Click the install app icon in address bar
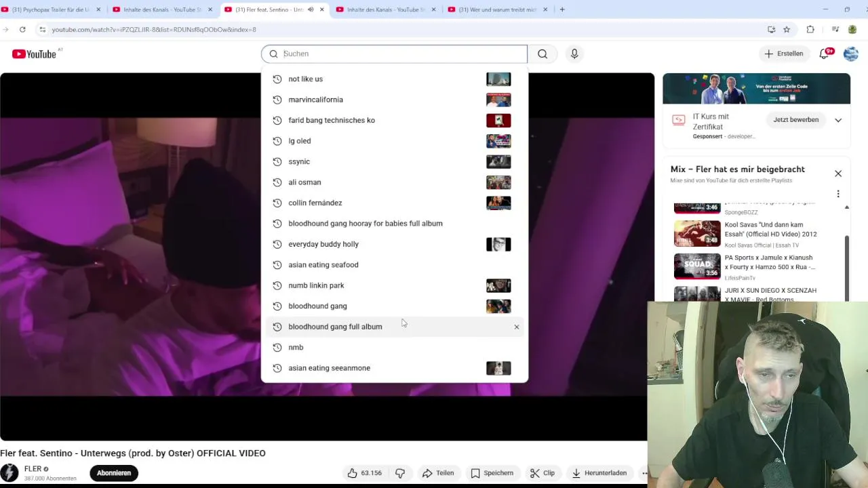This screenshot has width=868, height=488. pos(771,29)
